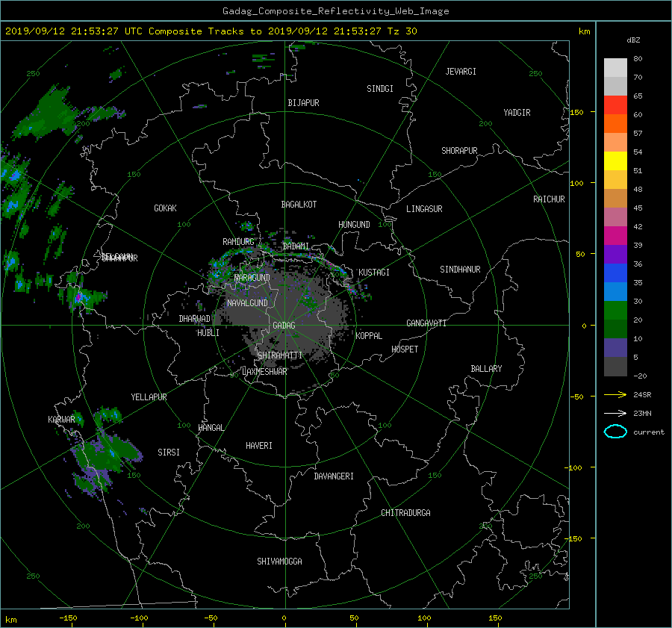This screenshot has width=672, height=628.
Task: Select the SINDGI town label
Action: [x=380, y=89]
